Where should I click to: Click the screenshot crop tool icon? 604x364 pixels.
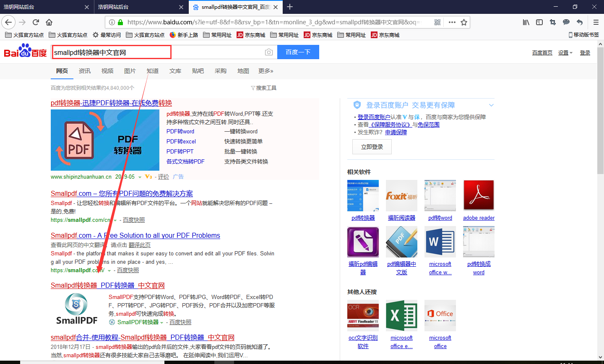553,22
